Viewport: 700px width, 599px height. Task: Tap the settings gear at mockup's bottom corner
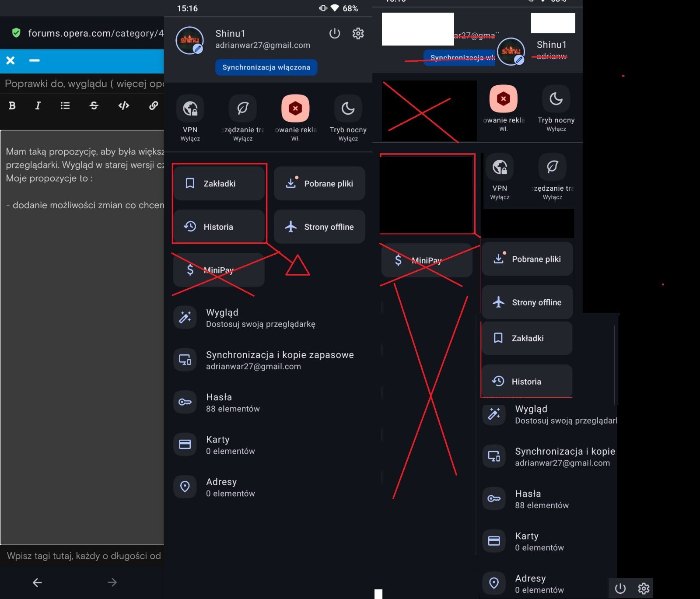point(644,588)
